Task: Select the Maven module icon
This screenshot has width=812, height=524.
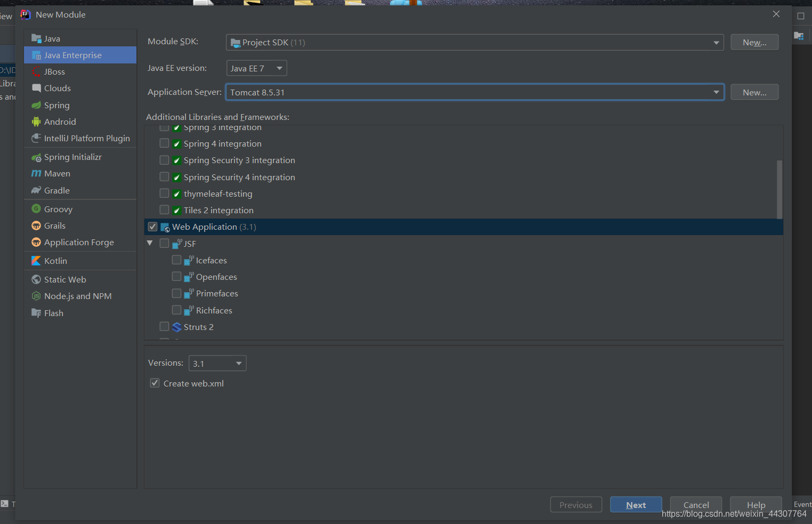Action: [x=36, y=173]
